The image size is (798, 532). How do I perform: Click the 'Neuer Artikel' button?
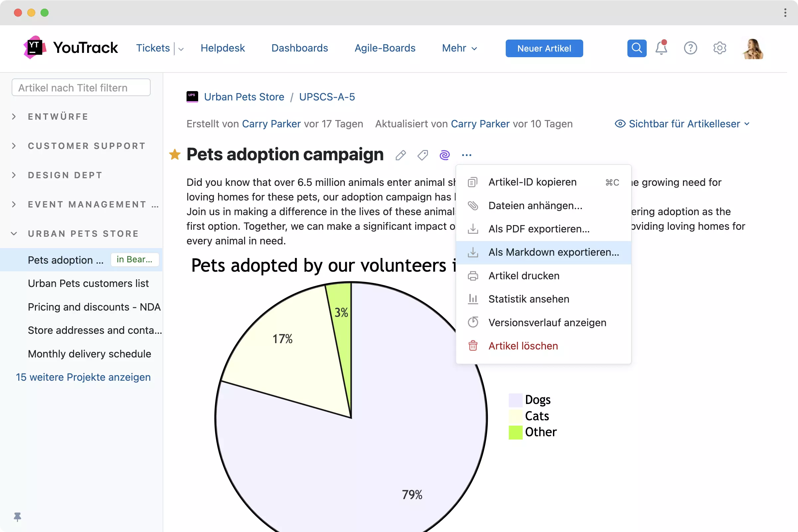(544, 48)
